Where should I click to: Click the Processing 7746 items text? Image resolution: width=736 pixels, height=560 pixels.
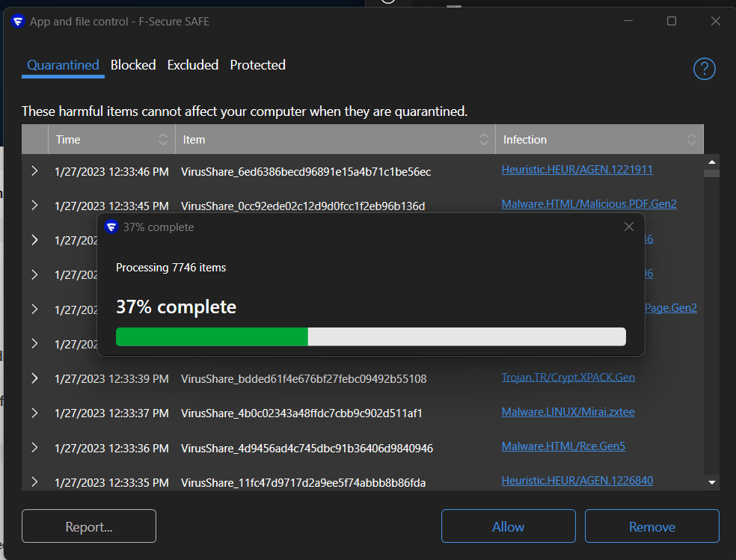point(171,268)
